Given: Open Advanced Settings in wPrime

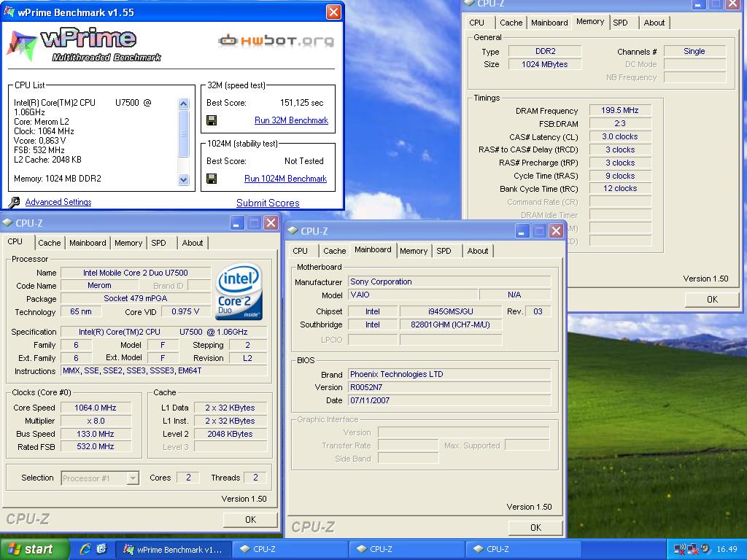Looking at the screenshot, I should click(x=58, y=202).
